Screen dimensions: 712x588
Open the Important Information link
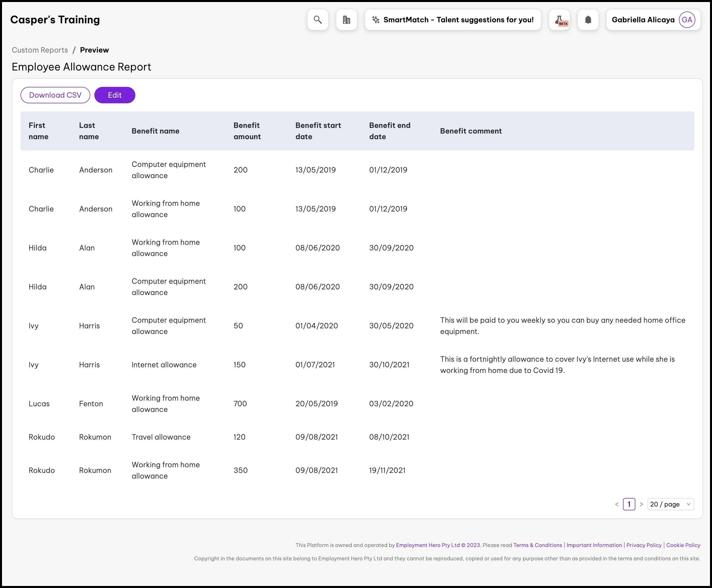[594, 545]
